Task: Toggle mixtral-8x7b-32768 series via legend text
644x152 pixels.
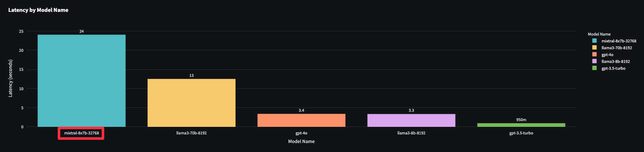Action: [x=619, y=41]
